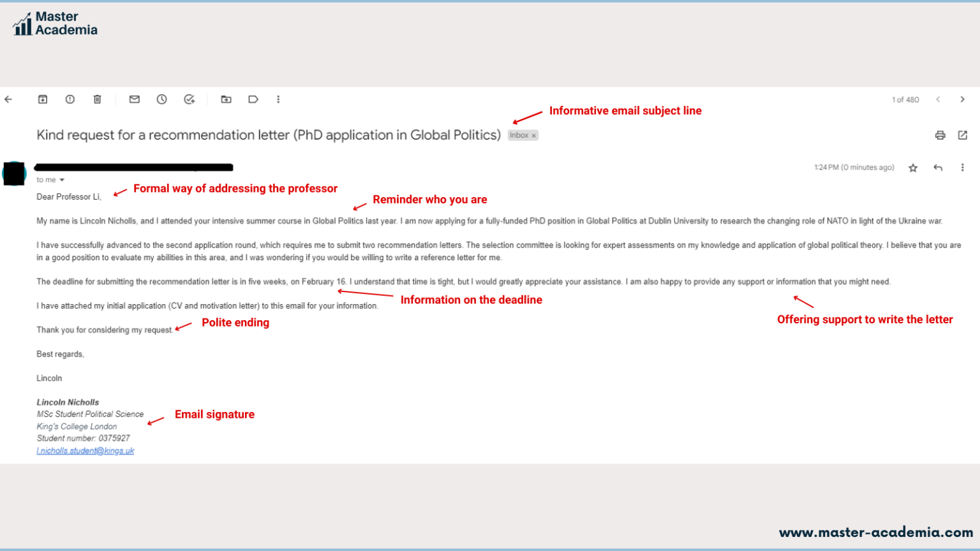Screen dimensions: 980x551
Task: Move the email to a folder
Action: [226, 99]
